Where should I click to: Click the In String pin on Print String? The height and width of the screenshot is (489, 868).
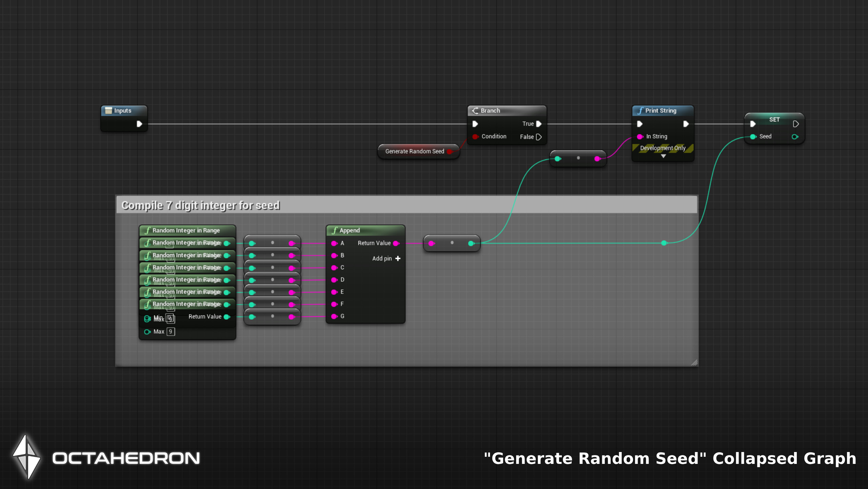[639, 136]
